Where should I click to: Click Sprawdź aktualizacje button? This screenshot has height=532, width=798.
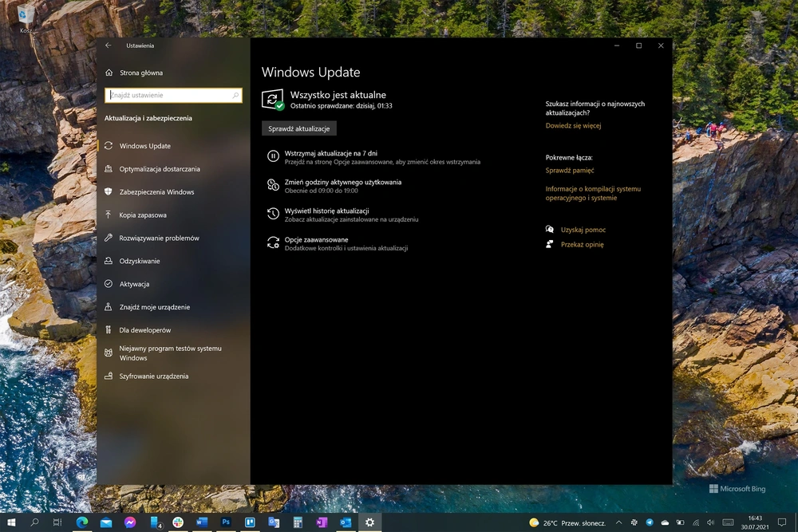click(298, 128)
